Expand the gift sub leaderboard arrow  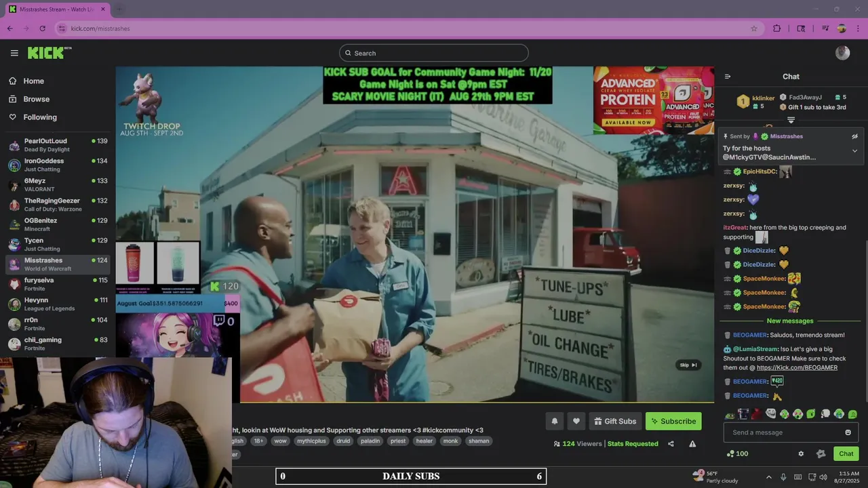point(791,120)
